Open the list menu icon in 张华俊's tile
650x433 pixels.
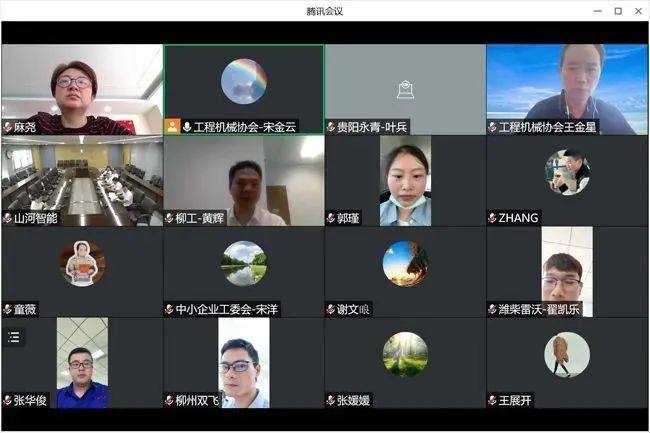click(x=13, y=337)
